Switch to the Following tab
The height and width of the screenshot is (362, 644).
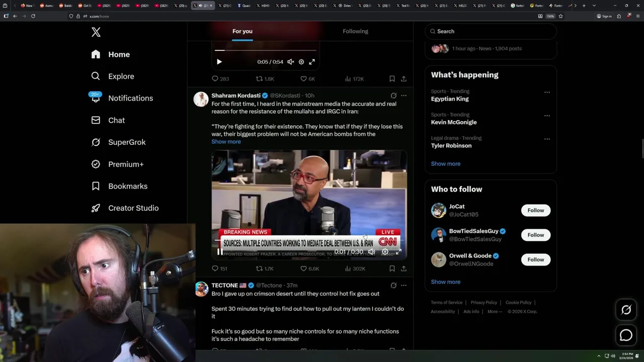pos(355,31)
